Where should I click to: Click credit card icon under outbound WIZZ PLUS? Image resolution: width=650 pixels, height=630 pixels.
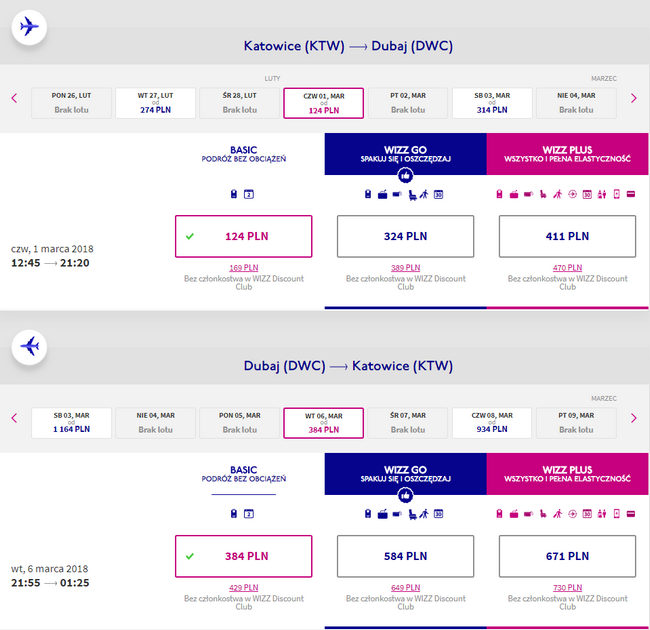point(631,194)
